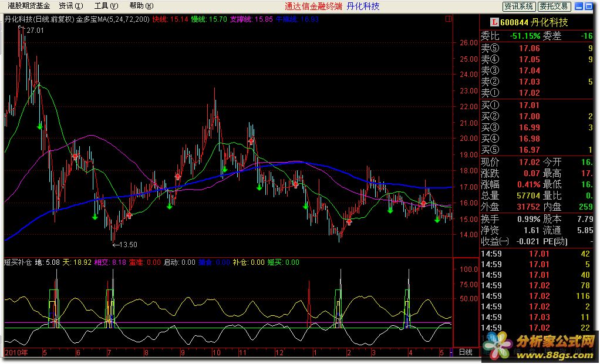Select the 卖③ 17.04 ask row
The height and width of the screenshot is (364, 600).
(537, 70)
